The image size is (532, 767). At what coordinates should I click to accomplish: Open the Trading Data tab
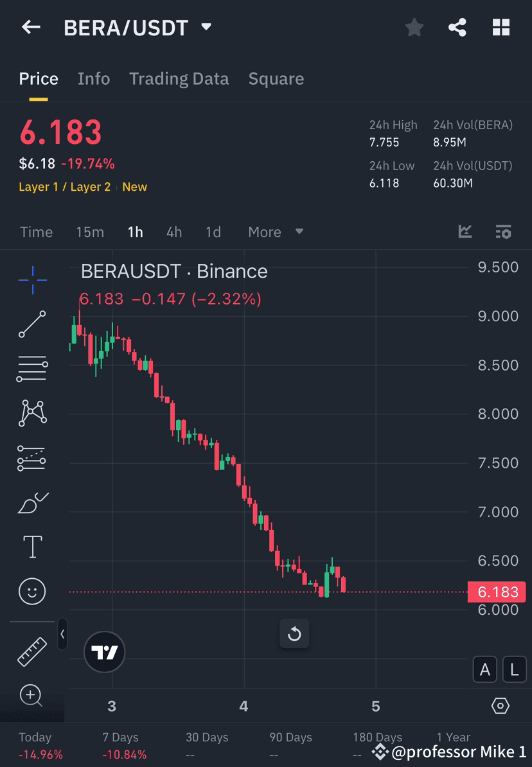pos(179,78)
